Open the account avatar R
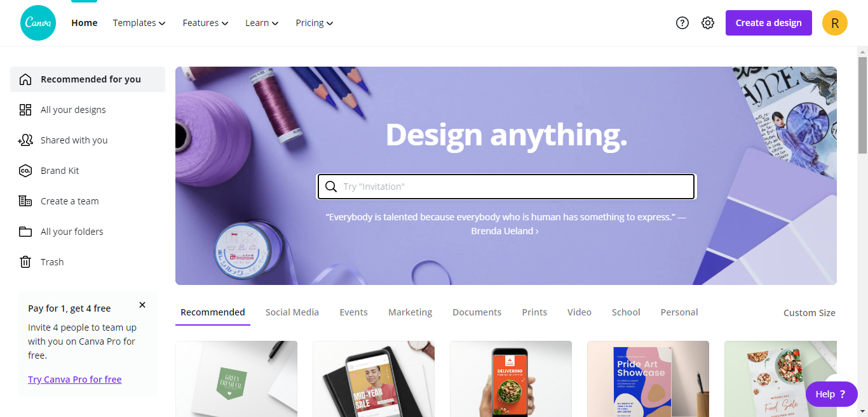The height and width of the screenshot is (417, 868). (x=835, y=23)
